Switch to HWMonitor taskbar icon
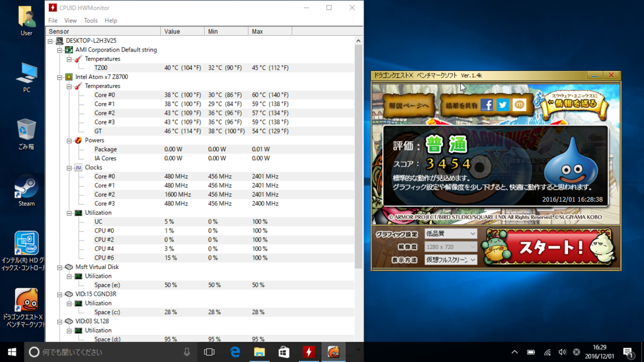The image size is (644, 362). pyautogui.click(x=308, y=352)
